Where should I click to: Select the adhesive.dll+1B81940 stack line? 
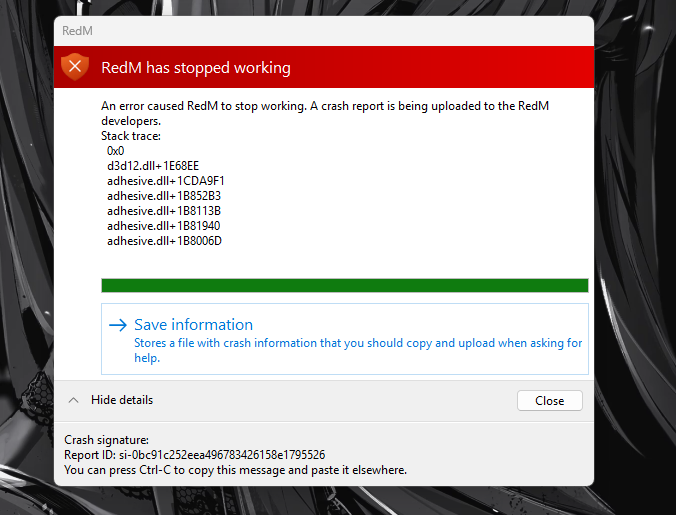(x=164, y=226)
